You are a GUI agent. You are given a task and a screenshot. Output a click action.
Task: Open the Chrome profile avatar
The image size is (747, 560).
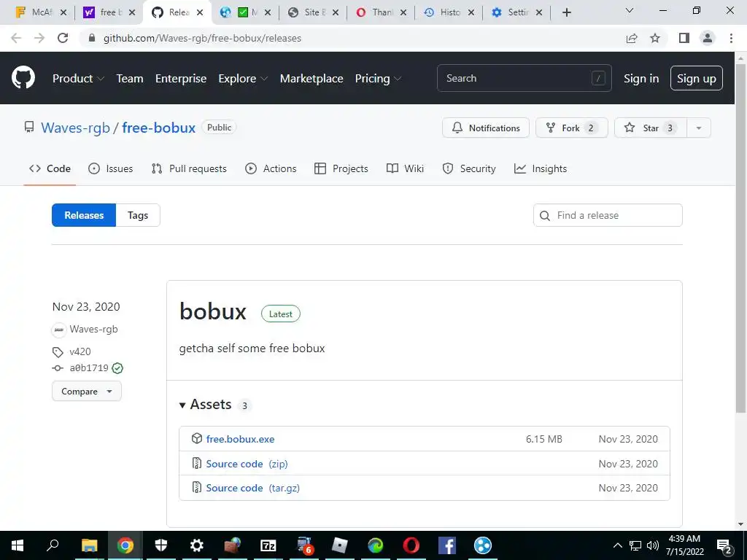click(x=708, y=38)
